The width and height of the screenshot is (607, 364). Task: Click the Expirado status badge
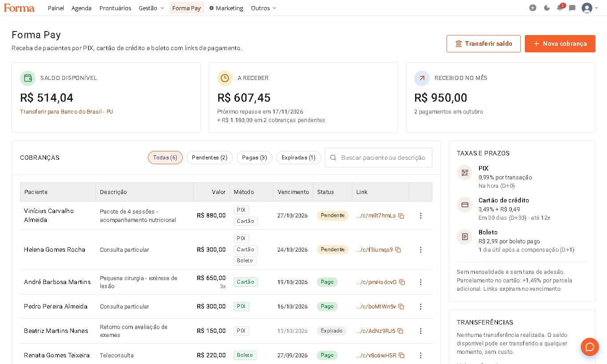coord(331,331)
